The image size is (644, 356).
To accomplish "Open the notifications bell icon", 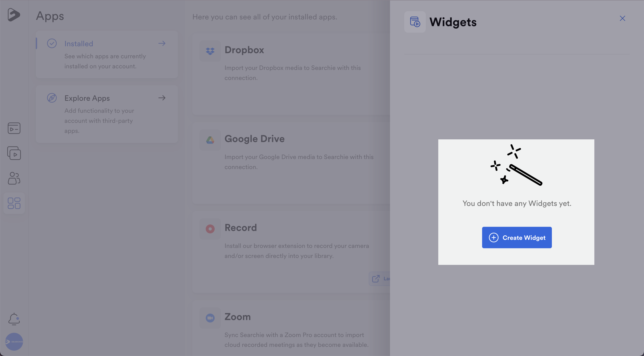I will pos(14,319).
